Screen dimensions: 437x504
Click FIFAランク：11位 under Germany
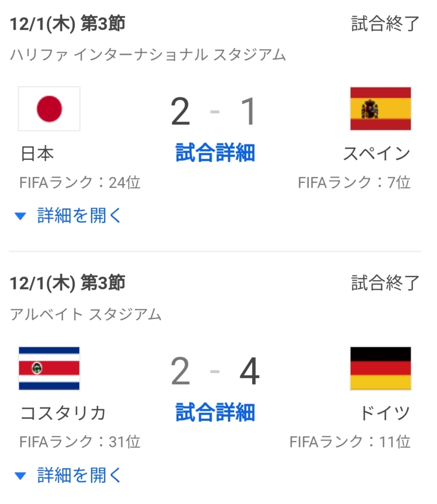click(x=350, y=442)
